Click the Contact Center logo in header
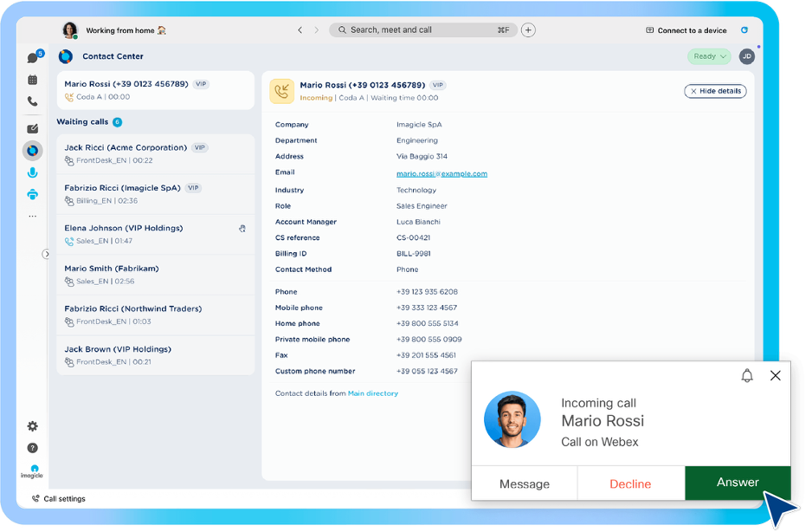This screenshot has height=532, width=812. pos(66,56)
